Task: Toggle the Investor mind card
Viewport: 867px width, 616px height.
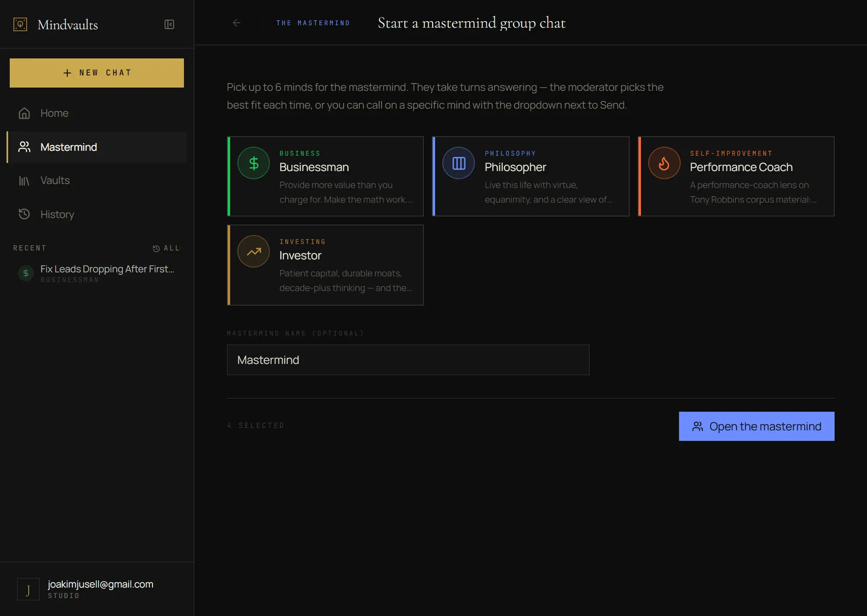Action: [x=326, y=265]
